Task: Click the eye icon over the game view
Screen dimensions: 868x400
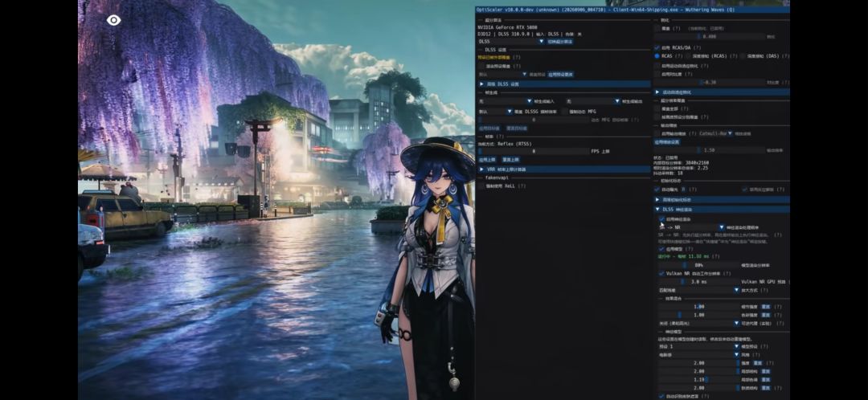Action: coord(113,20)
